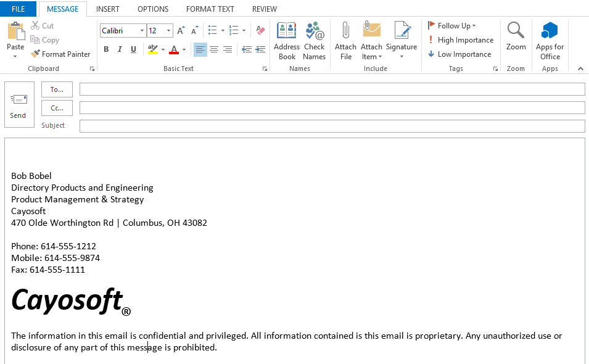Viewport: 589px width, 364px height.
Task: Switch to the FORMAT TEXT tab
Action: (210, 9)
